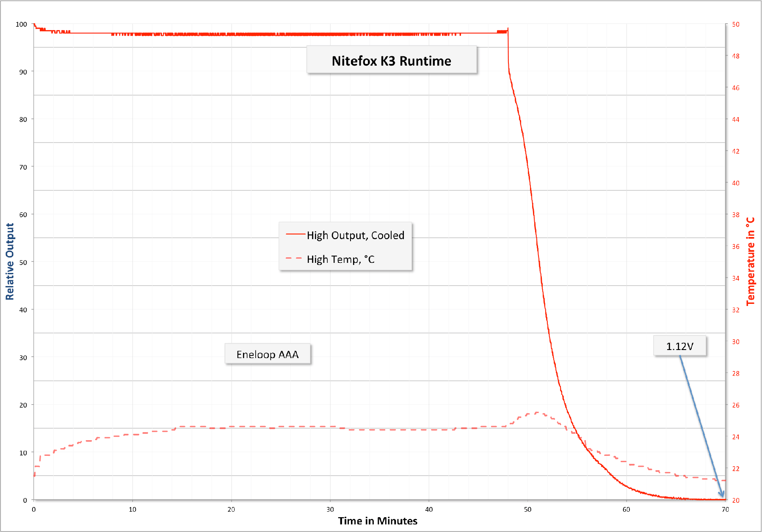Click the dashed pink legend line sample
Screen dimensions: 762x532
tap(294, 258)
